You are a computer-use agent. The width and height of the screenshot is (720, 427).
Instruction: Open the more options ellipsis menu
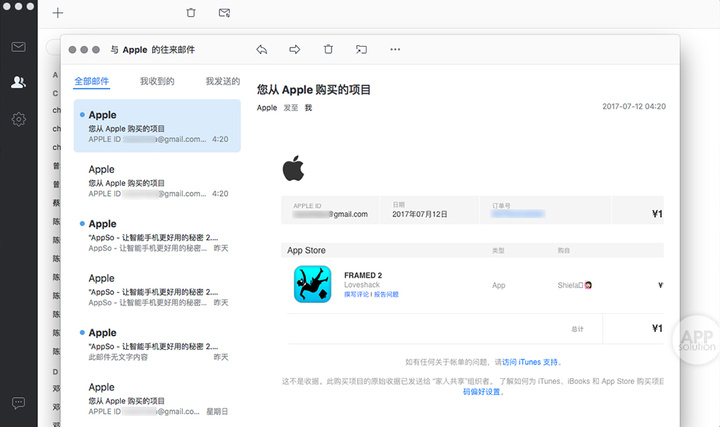click(395, 49)
